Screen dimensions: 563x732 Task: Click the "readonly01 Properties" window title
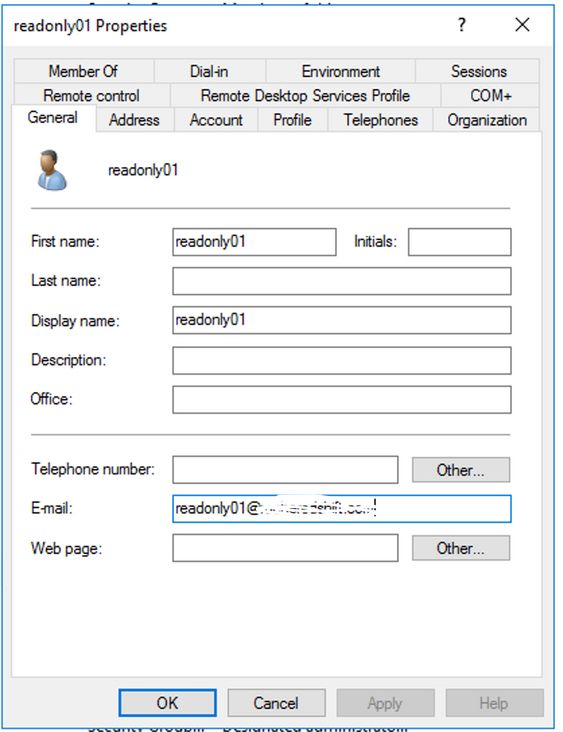(x=90, y=26)
